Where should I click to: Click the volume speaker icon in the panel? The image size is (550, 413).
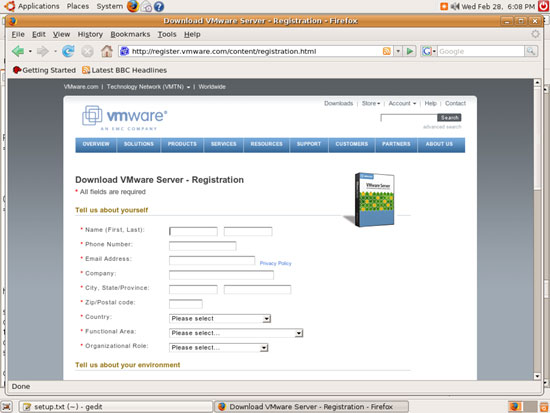[455, 6]
